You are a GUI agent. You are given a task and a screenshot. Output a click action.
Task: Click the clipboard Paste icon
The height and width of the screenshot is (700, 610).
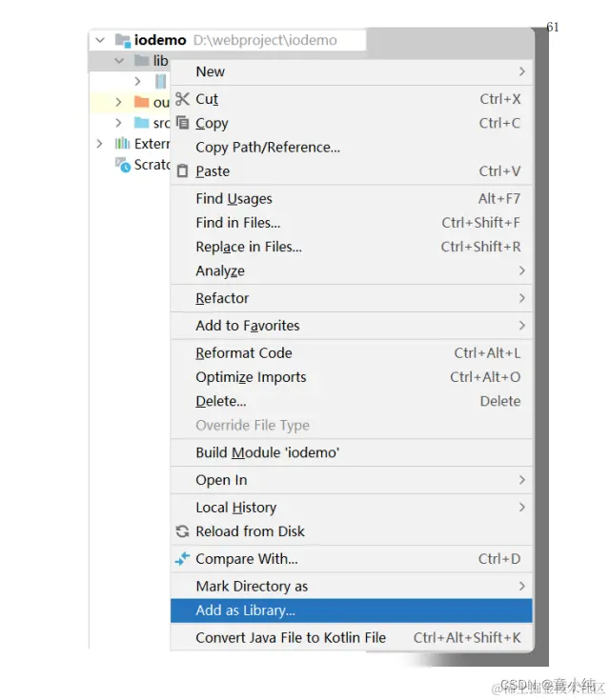[x=182, y=171]
